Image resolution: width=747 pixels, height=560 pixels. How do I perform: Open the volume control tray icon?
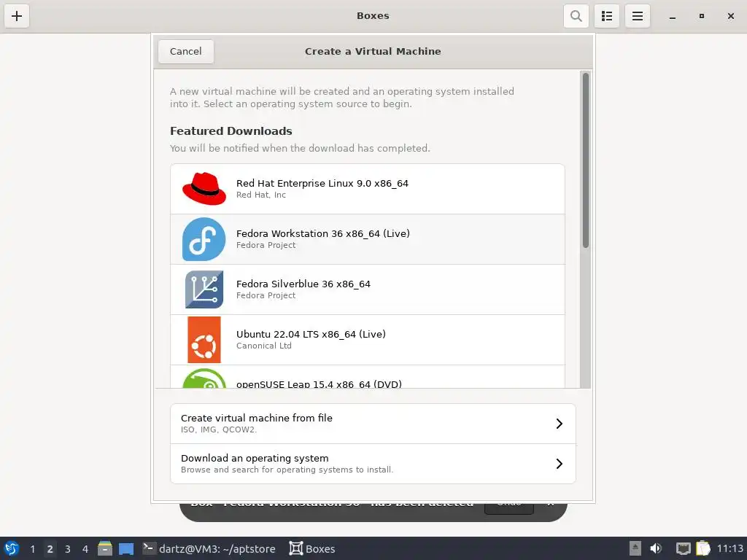point(656,548)
